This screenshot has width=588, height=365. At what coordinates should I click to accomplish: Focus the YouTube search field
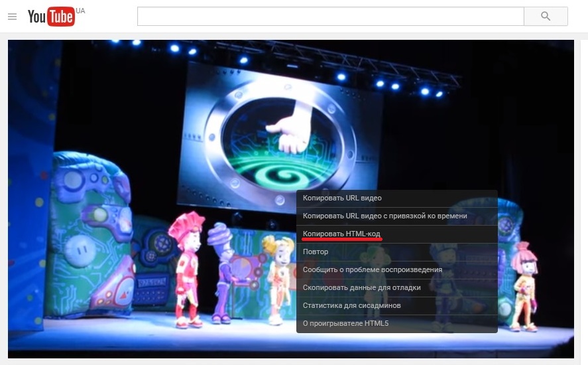pos(330,16)
